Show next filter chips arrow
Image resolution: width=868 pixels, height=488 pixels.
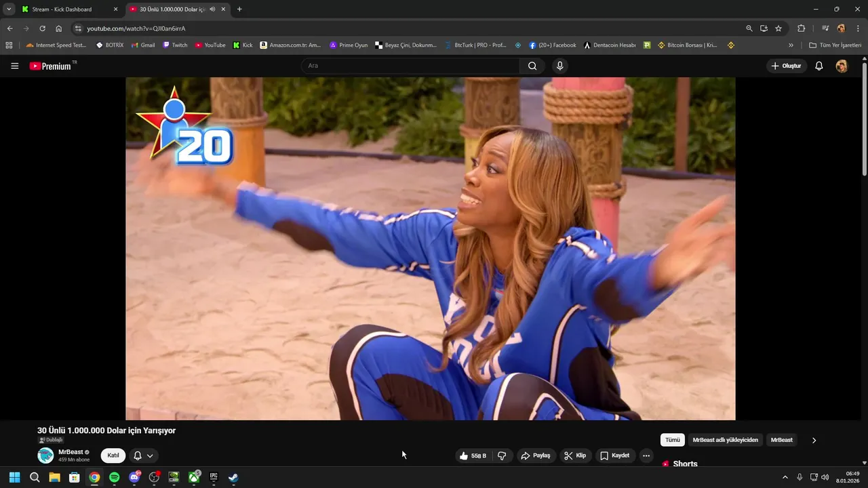[814, 440]
